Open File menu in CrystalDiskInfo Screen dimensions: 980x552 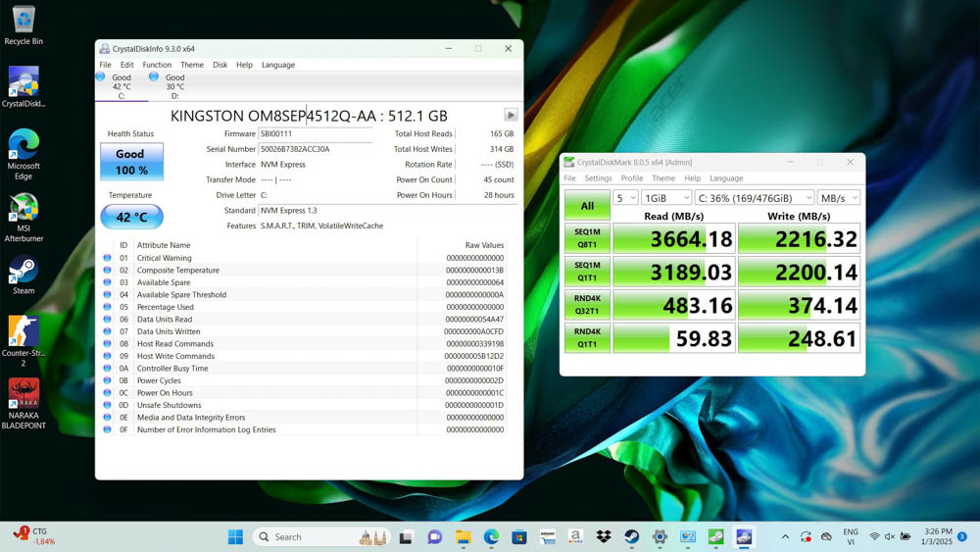click(x=105, y=65)
